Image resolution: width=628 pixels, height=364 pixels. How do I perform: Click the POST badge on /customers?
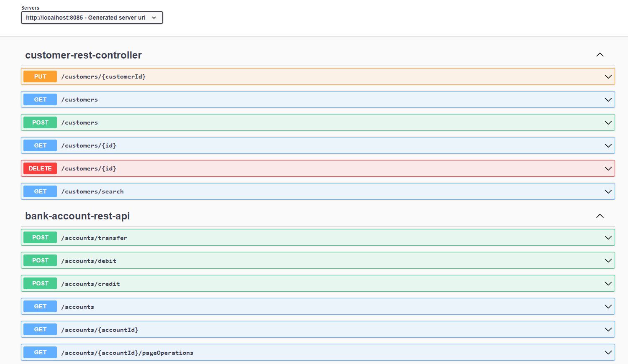click(40, 122)
